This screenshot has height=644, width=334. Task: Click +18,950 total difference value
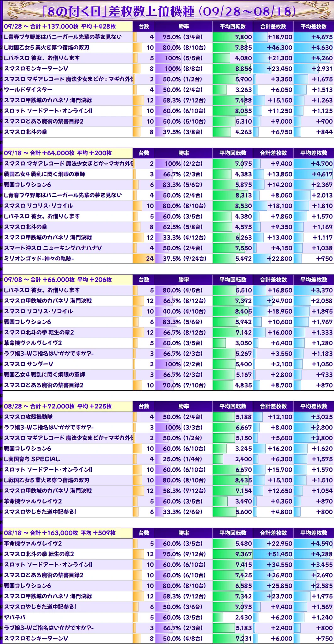pyautogui.click(x=273, y=312)
